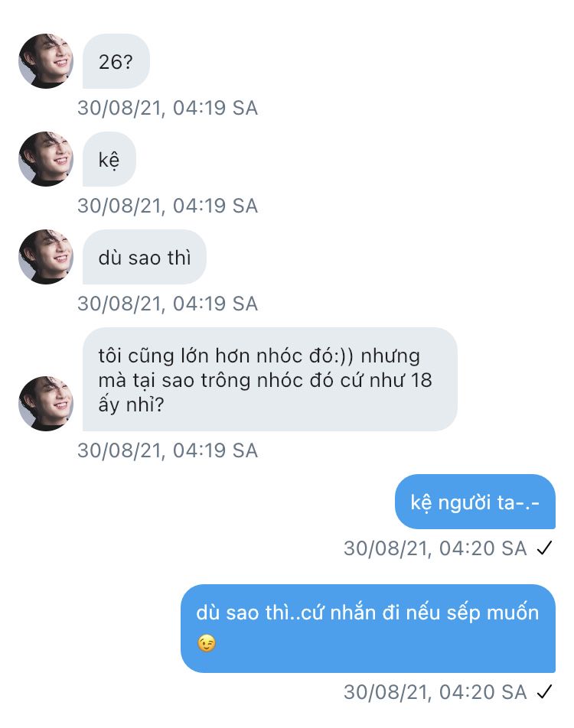Click the avatar beside the "26?" message

[x=46, y=61]
